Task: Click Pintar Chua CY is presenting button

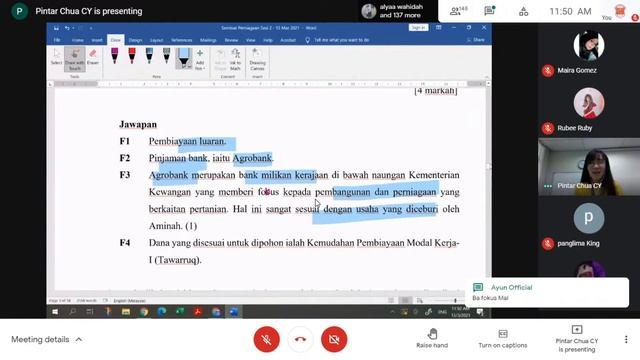Action: (576, 339)
